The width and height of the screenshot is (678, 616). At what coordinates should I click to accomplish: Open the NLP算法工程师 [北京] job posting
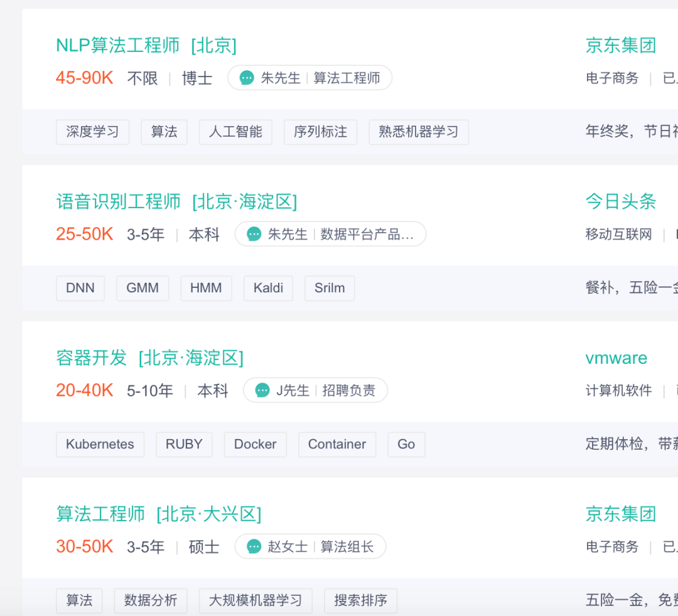[x=146, y=45]
